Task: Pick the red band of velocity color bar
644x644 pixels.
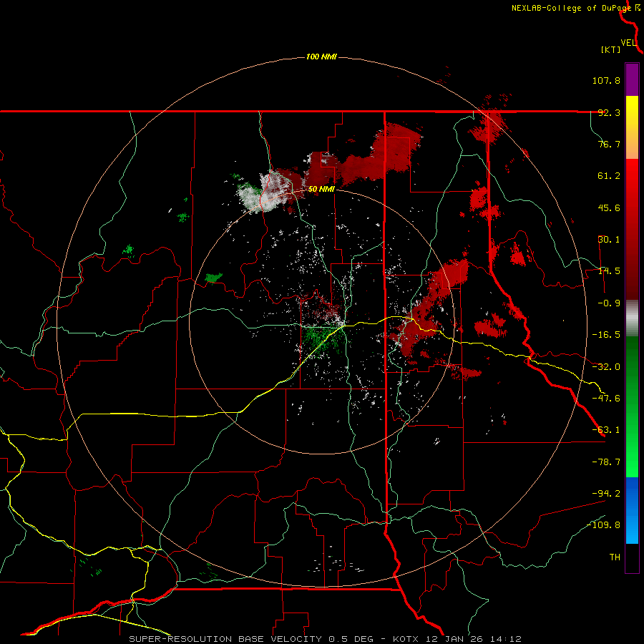Action: pos(632,229)
